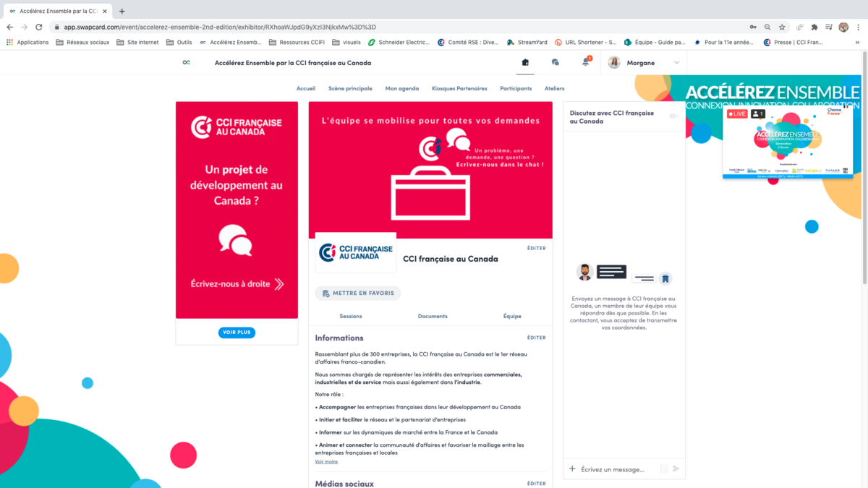
Task: Click the METTRE EN FAVORIS button
Action: [x=358, y=294]
